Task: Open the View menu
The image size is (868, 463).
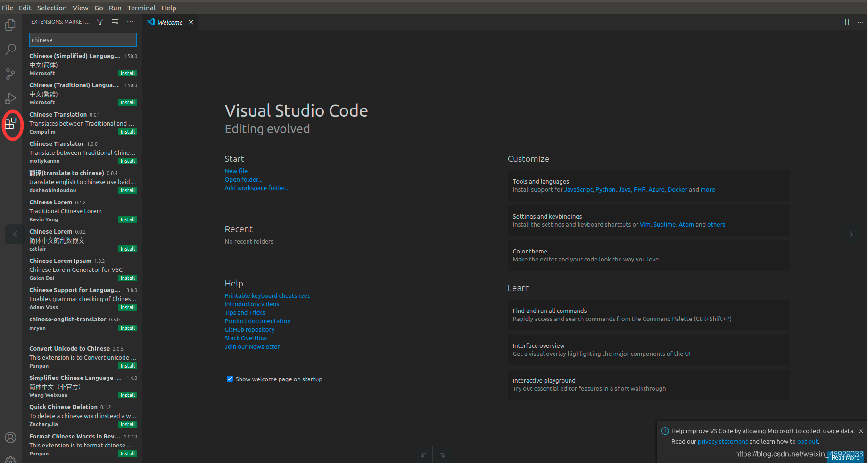Action: click(x=80, y=8)
